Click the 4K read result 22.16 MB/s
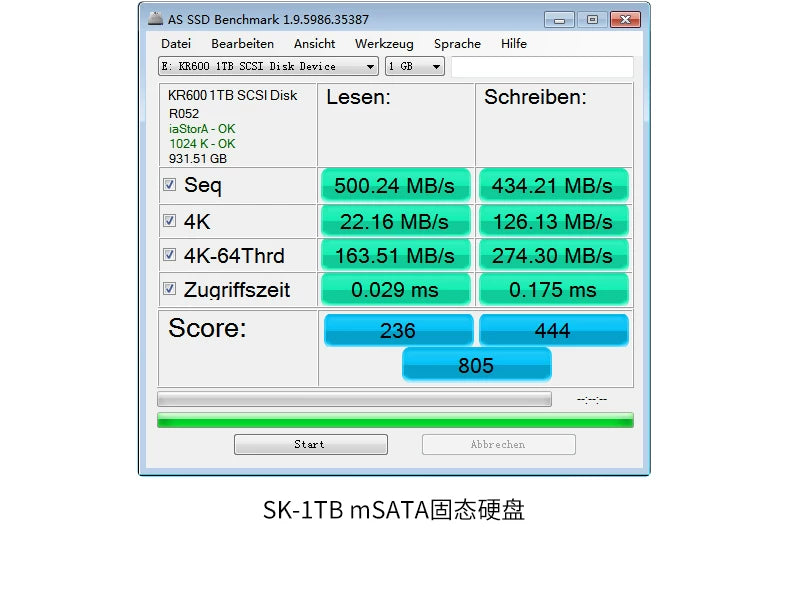The width and height of the screenshot is (790, 590). tap(396, 222)
